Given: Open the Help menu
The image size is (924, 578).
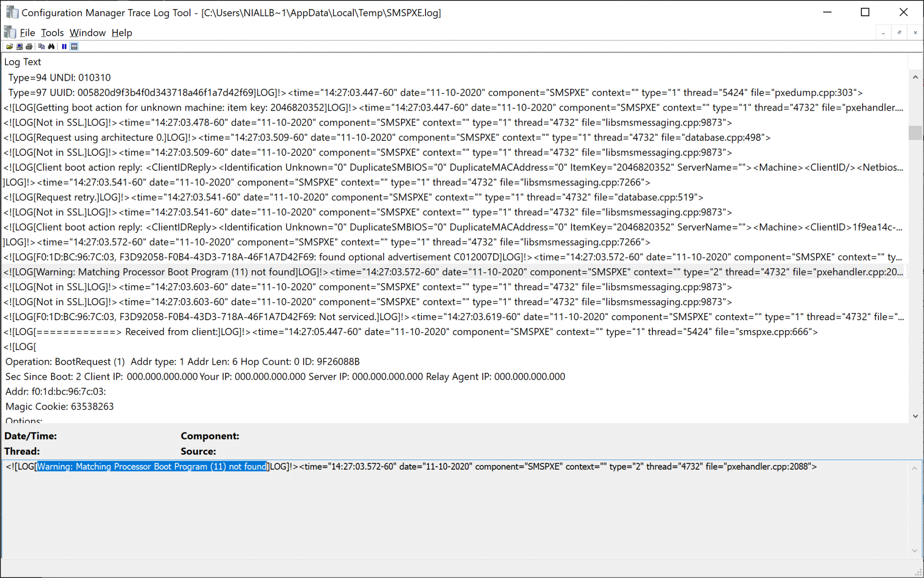Looking at the screenshot, I should [x=122, y=33].
